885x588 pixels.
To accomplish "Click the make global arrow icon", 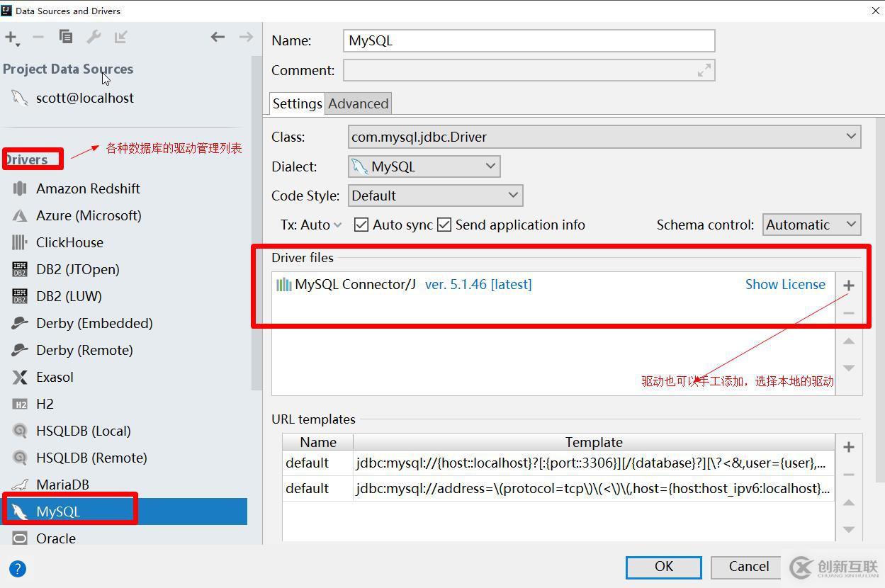I will click(121, 37).
